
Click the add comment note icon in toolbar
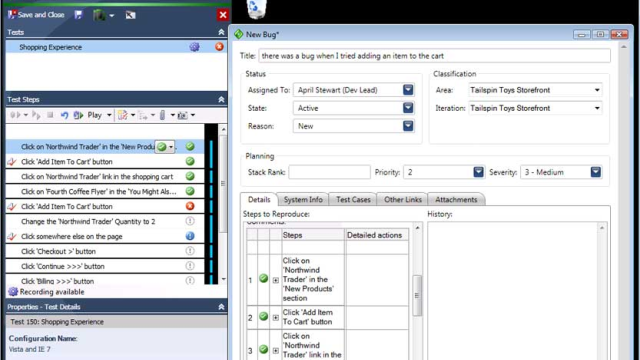click(122, 116)
